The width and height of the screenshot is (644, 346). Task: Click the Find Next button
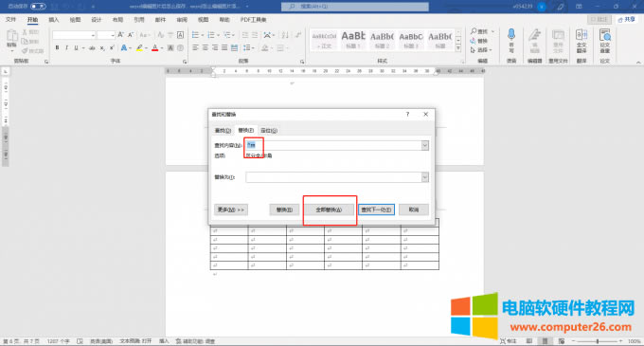(376, 209)
